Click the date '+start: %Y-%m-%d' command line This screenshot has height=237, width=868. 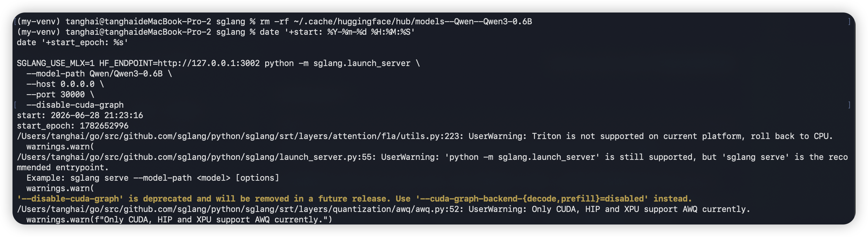click(x=216, y=32)
